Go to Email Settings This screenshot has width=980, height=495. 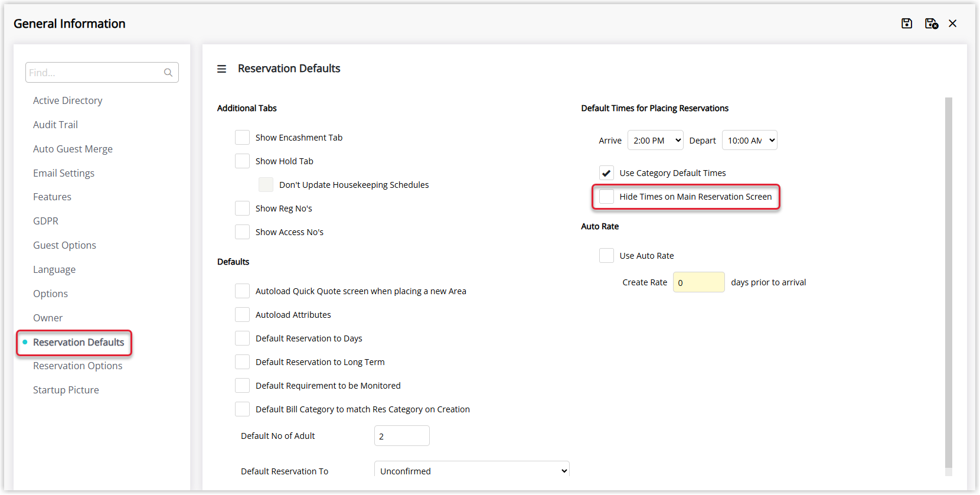(64, 173)
